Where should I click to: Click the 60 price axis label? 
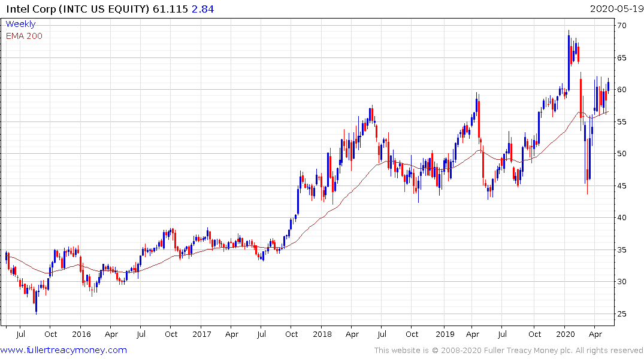coord(622,89)
